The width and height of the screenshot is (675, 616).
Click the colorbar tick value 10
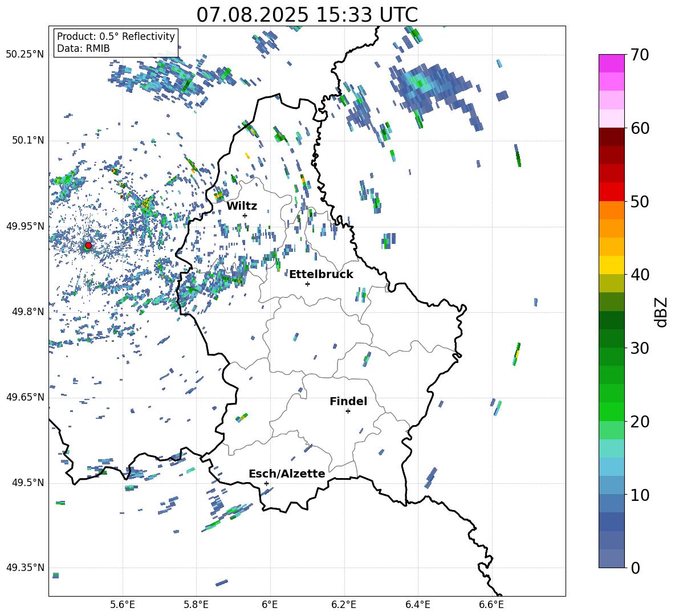[640, 495]
